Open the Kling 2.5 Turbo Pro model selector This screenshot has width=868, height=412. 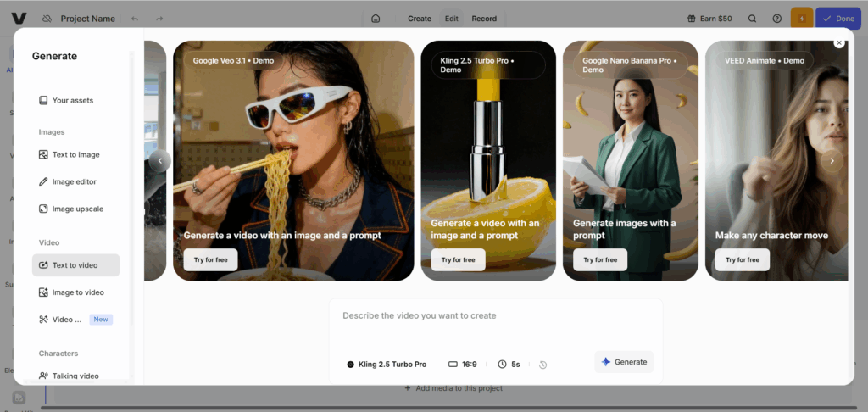pos(387,364)
